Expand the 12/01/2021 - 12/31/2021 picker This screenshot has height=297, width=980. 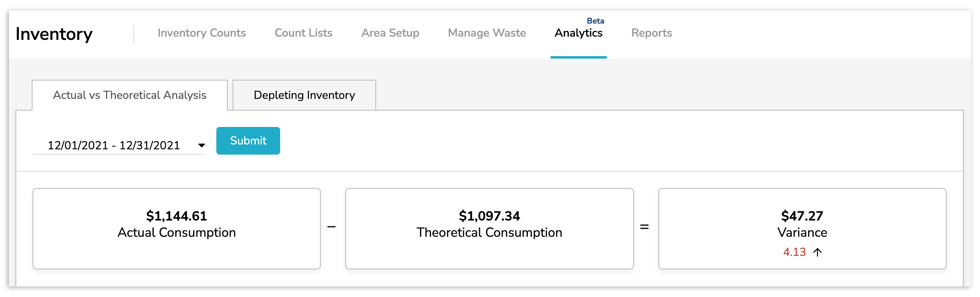114,145
